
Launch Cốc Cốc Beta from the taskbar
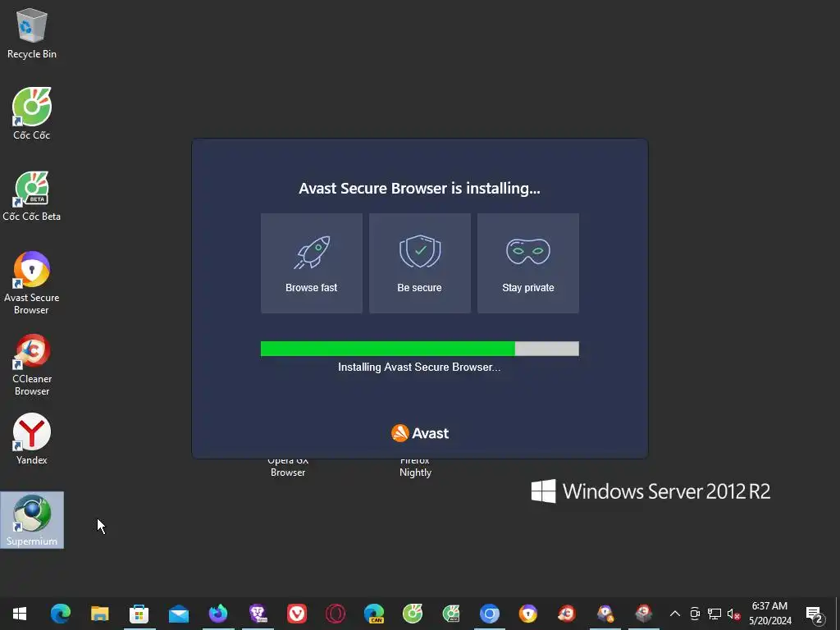451,614
